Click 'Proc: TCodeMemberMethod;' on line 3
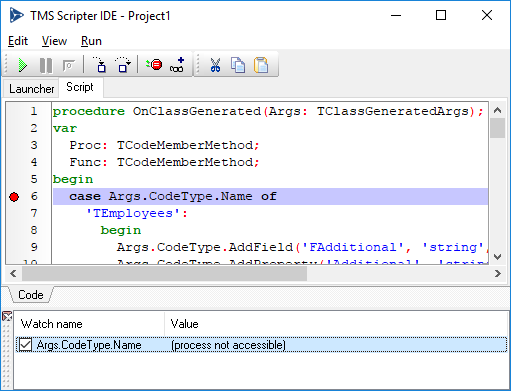Image resolution: width=511 pixels, height=391 pixels. click(x=164, y=145)
